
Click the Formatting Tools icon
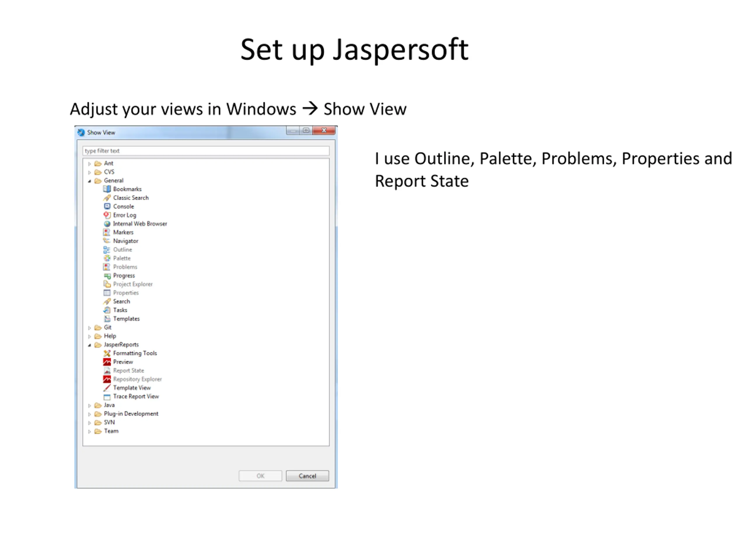(x=107, y=353)
